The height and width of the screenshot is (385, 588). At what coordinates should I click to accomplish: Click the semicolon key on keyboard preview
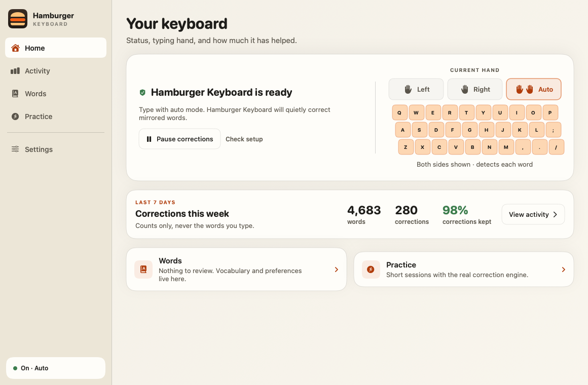(x=553, y=130)
